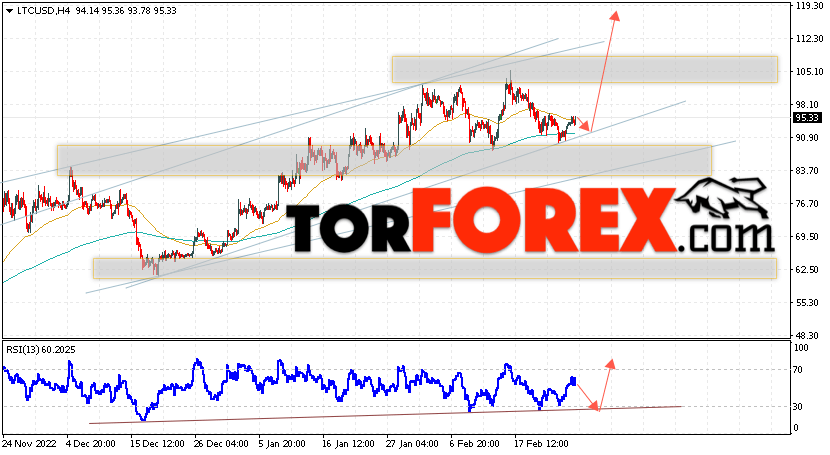The width and height of the screenshot is (830, 455).
Task: Click the 105.10 price axis label
Action: [809, 71]
